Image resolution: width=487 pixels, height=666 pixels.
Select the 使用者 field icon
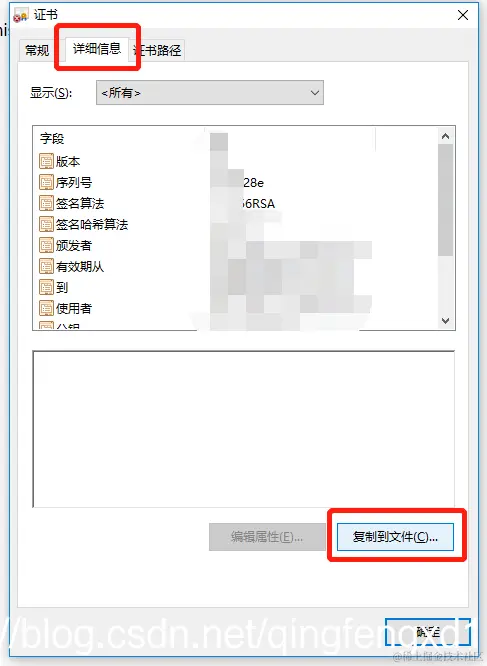coord(46,308)
